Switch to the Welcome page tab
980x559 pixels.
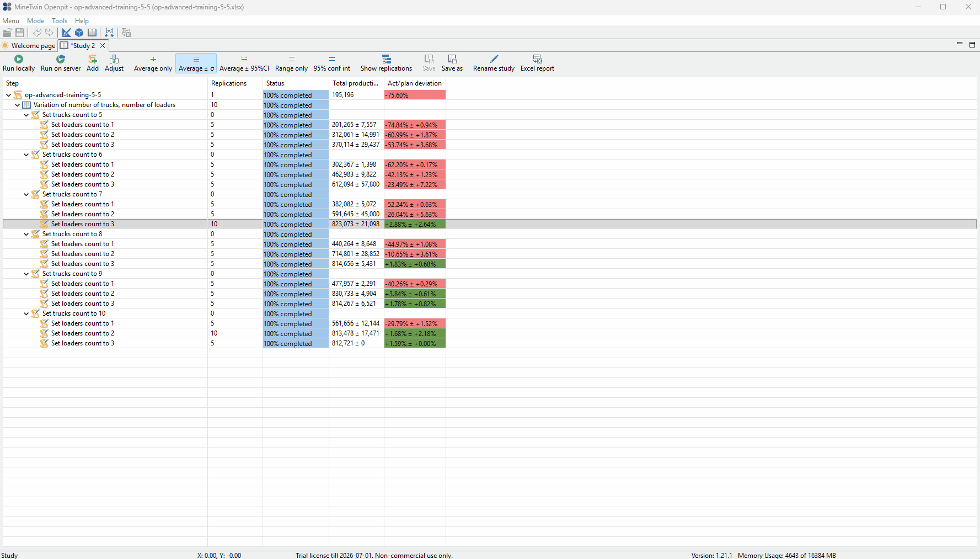click(x=29, y=46)
